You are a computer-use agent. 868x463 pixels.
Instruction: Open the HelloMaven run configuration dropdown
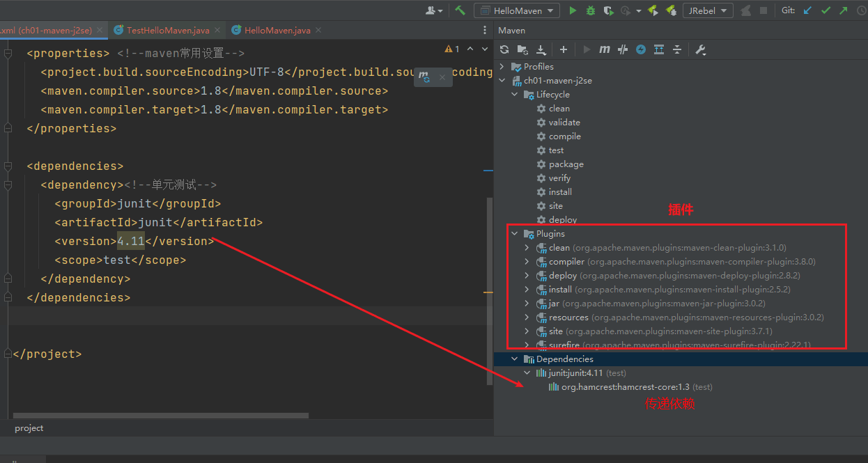(517, 10)
